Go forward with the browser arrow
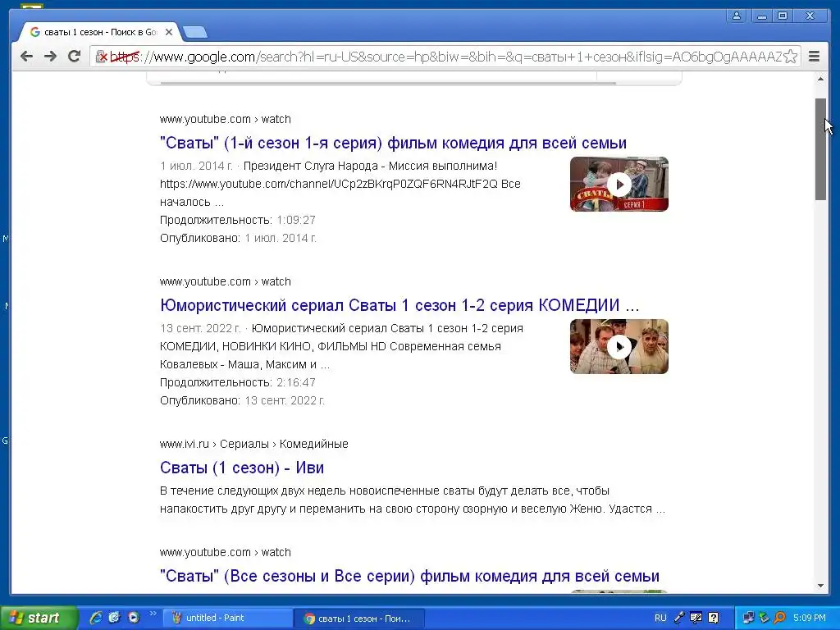This screenshot has width=840, height=630. (50, 57)
